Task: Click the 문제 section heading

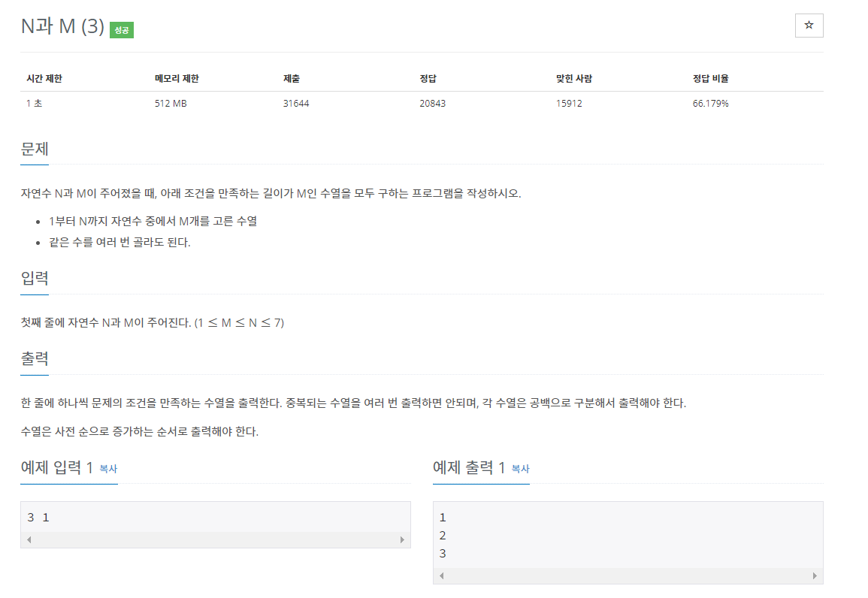Action: pos(35,149)
